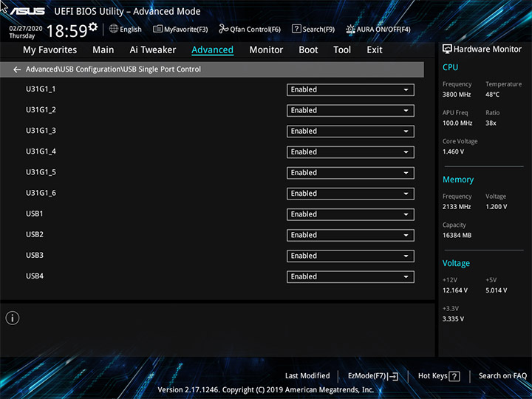This screenshot has width=532, height=399.
Task: Click the memory capacity value 16384 MB
Action: [x=457, y=236]
